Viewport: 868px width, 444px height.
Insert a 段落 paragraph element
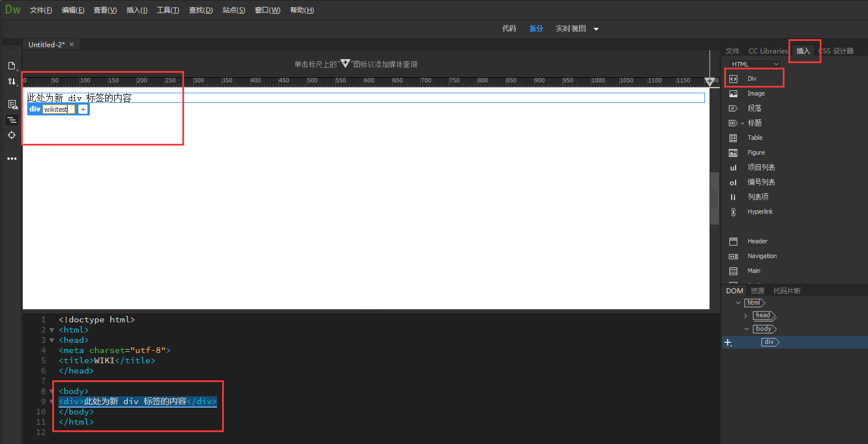754,108
